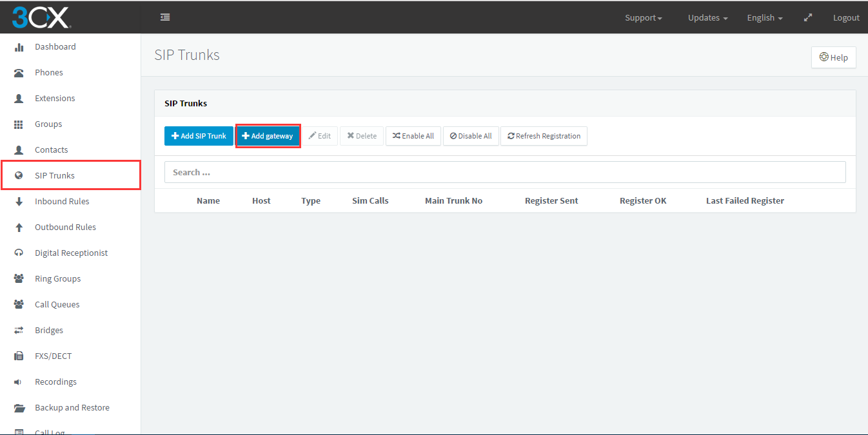The height and width of the screenshot is (435, 868).
Task: Click the Add gateway button
Action: pyautogui.click(x=268, y=136)
